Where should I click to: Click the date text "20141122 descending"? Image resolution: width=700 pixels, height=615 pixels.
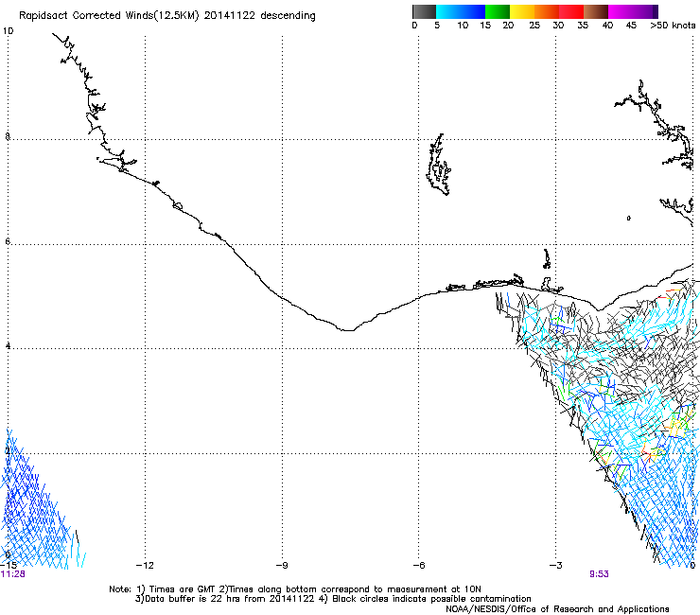259,16
